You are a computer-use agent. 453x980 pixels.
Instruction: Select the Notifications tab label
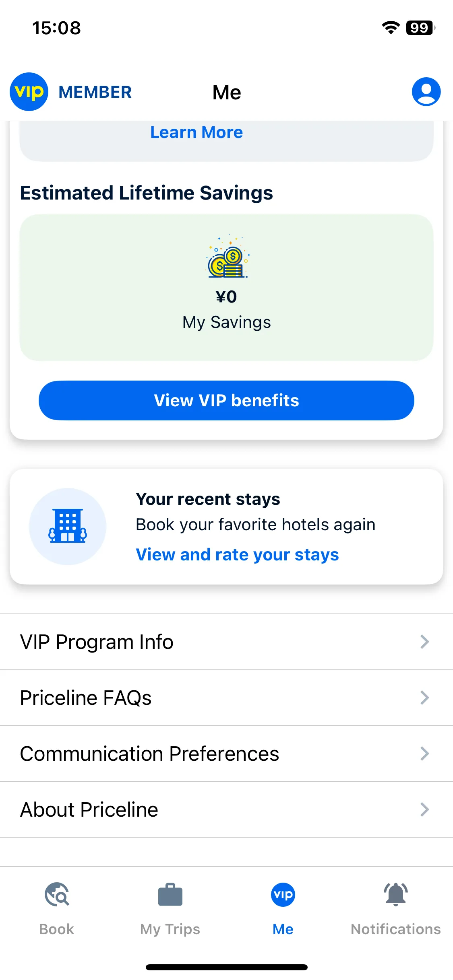pyautogui.click(x=396, y=929)
